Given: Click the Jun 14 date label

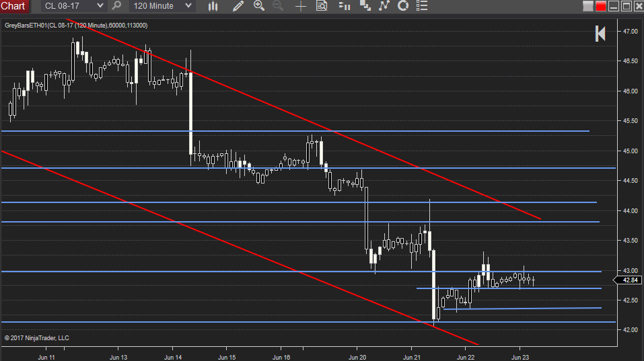Looking at the screenshot, I should (173, 358).
